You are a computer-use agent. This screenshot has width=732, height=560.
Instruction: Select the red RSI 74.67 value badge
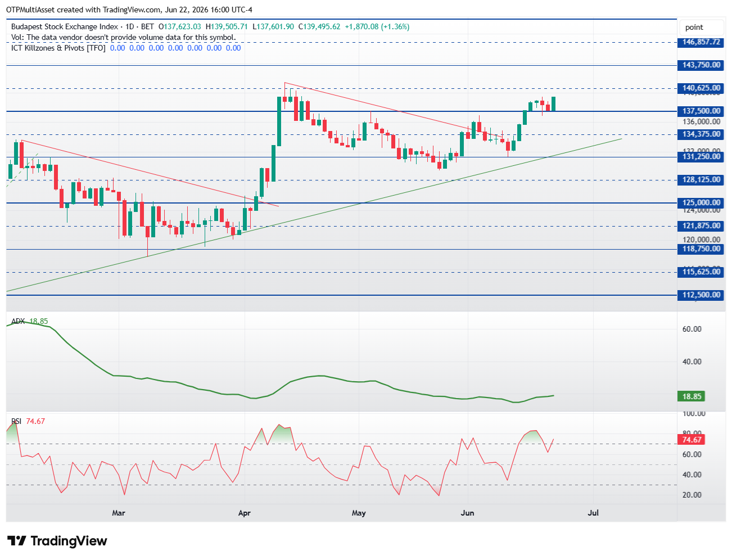point(692,440)
